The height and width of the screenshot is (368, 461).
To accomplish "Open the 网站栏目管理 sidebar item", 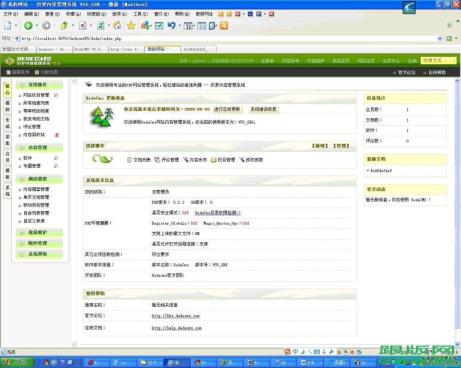I will 36,95.
